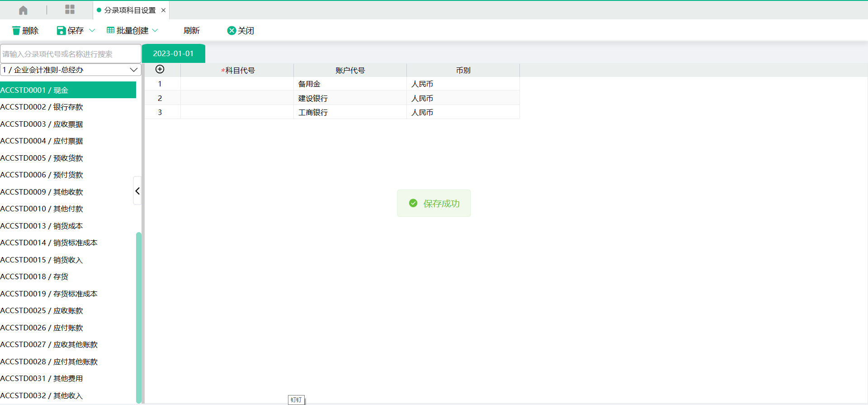Expand the 批量创建 dropdown arrow
Viewport: 868px width, 405px height.
(x=155, y=30)
